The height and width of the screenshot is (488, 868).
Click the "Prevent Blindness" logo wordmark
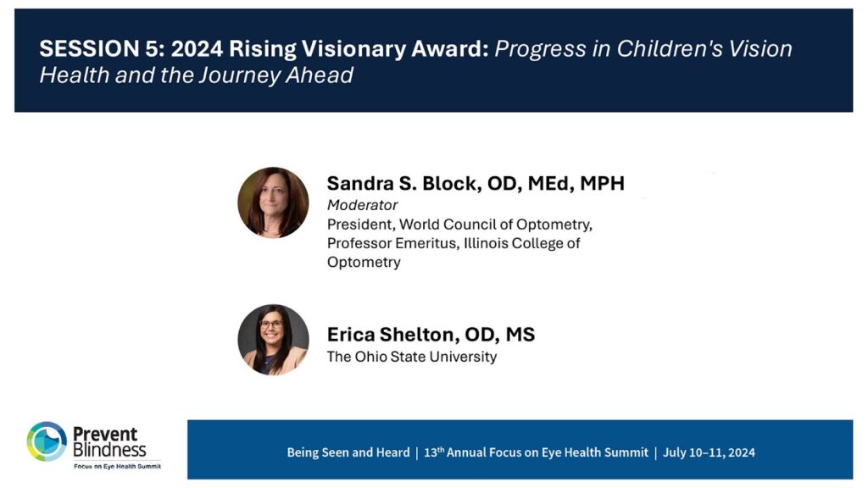click(x=110, y=441)
